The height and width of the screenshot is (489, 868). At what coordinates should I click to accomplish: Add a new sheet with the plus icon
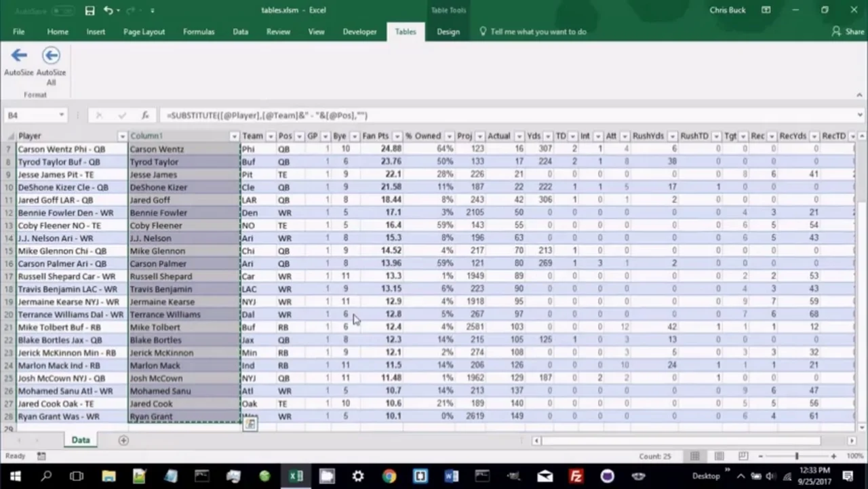123,441
